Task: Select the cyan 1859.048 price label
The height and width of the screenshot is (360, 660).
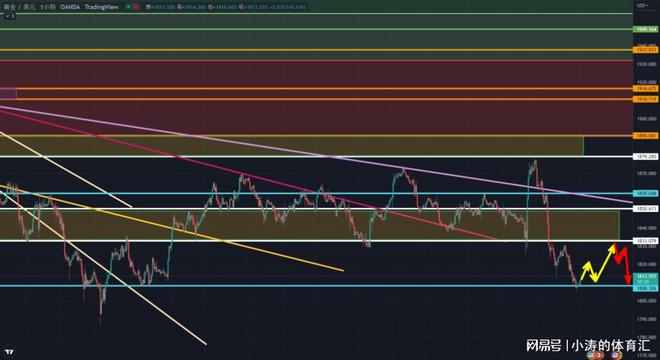Action: pyautogui.click(x=645, y=194)
